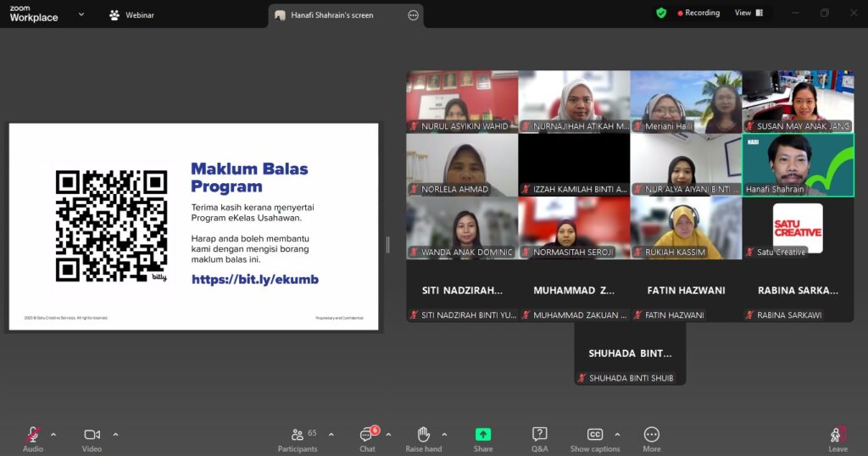868x456 pixels.
Task: Expand chat options arrow
Action: tap(388, 435)
